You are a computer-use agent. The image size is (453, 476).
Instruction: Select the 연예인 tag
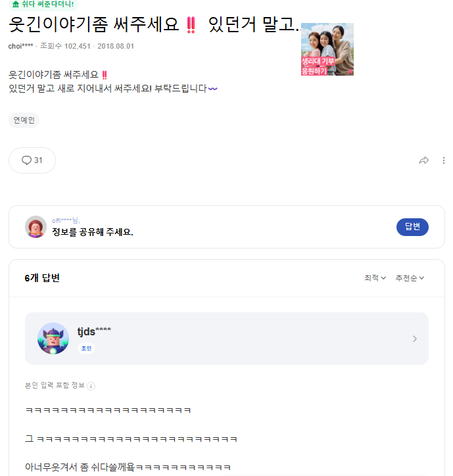pos(24,120)
